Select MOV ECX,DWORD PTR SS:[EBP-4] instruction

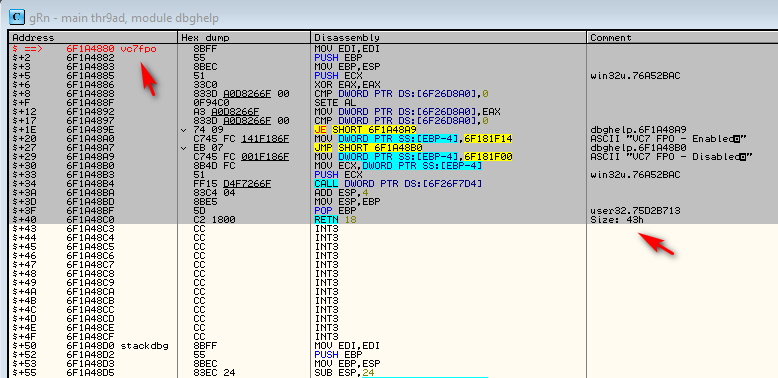point(398,166)
